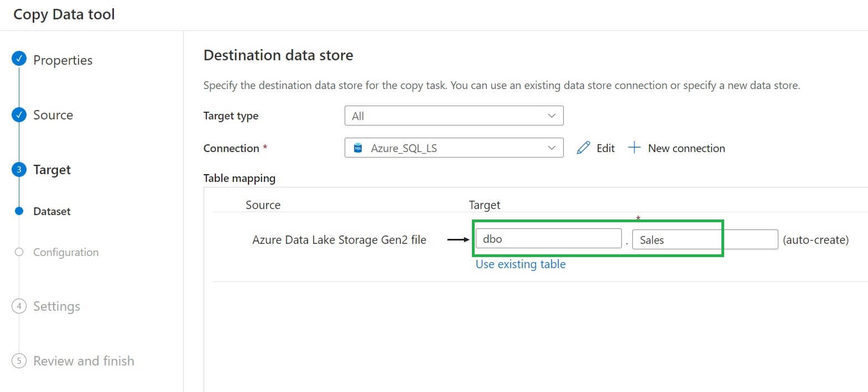Click the Properties step checkmark icon
This screenshot has width=868, height=392.
[x=19, y=59]
